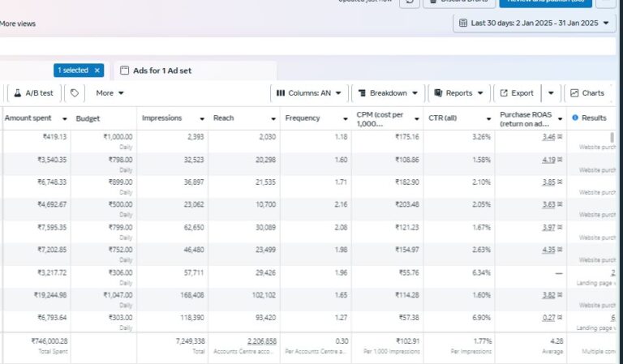
Task: Open Amount spent column sort arrow
Action: coord(64,118)
